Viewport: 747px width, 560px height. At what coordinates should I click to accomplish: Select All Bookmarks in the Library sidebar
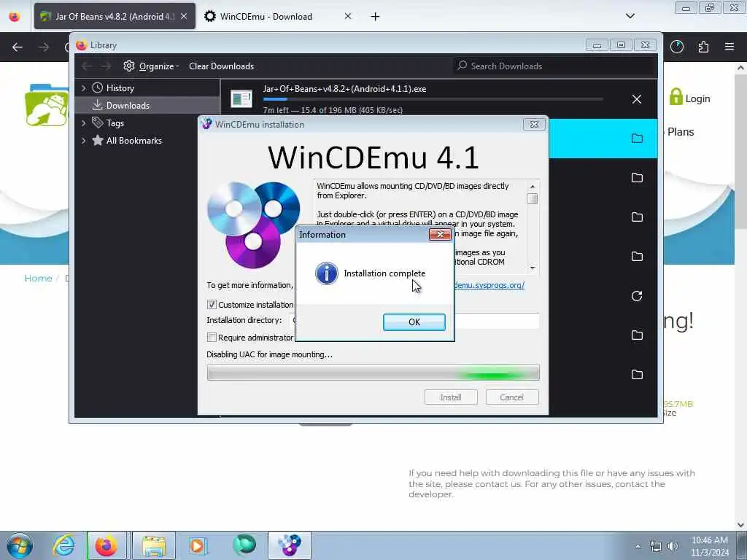(134, 141)
